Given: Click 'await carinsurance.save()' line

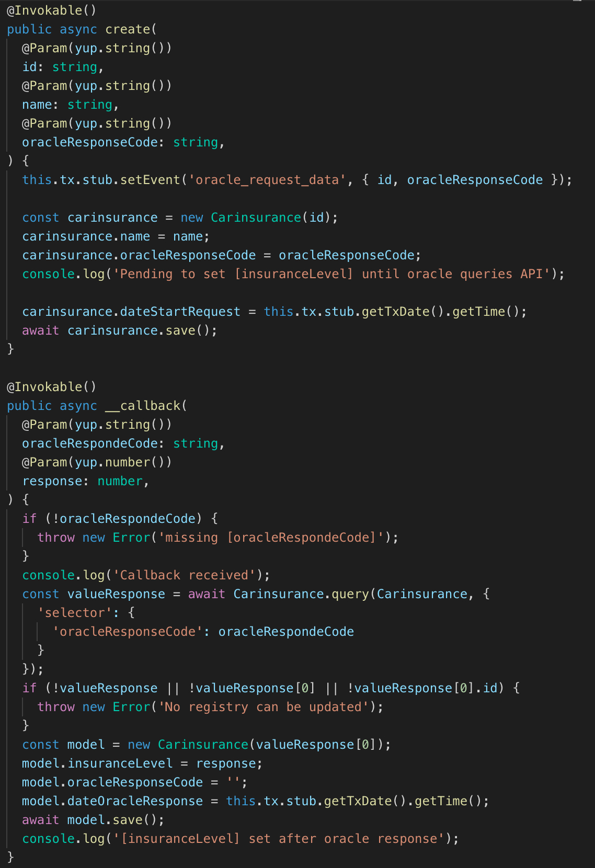Looking at the screenshot, I should pos(119,330).
